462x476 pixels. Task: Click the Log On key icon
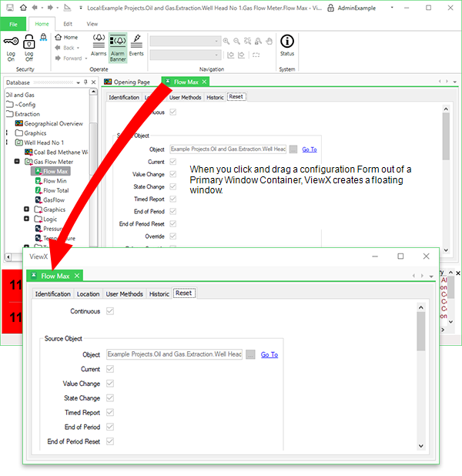[11, 43]
